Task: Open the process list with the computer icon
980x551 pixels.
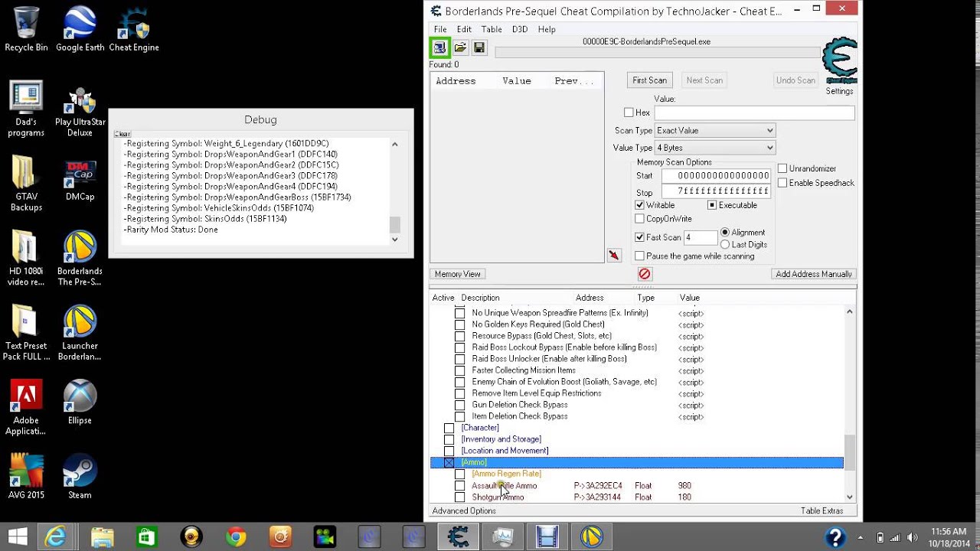Action: point(439,47)
